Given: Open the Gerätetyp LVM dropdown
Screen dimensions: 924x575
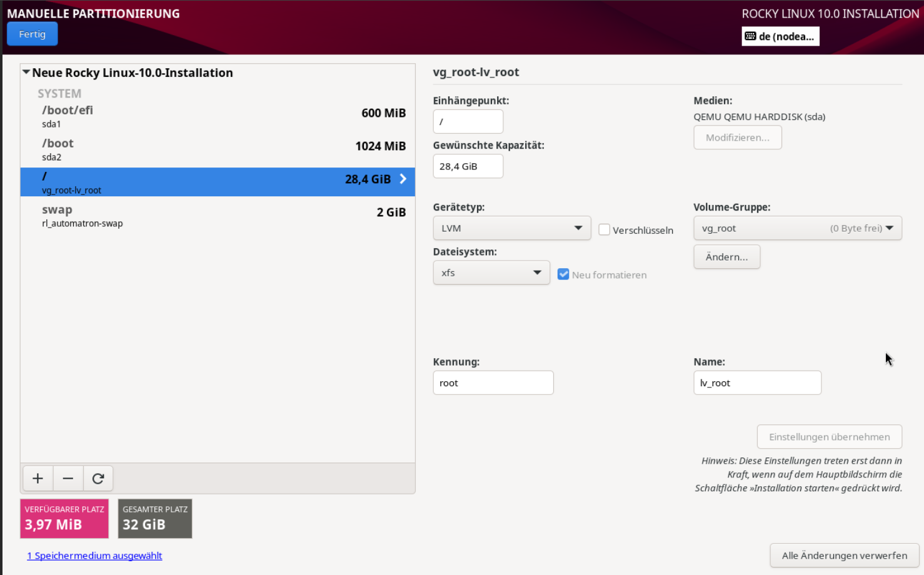Looking at the screenshot, I should pos(512,228).
